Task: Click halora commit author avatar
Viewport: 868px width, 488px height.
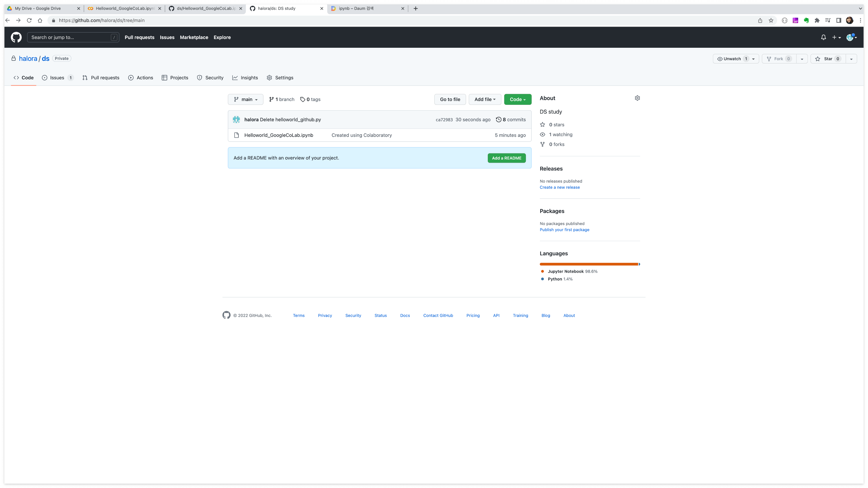Action: 236,119
